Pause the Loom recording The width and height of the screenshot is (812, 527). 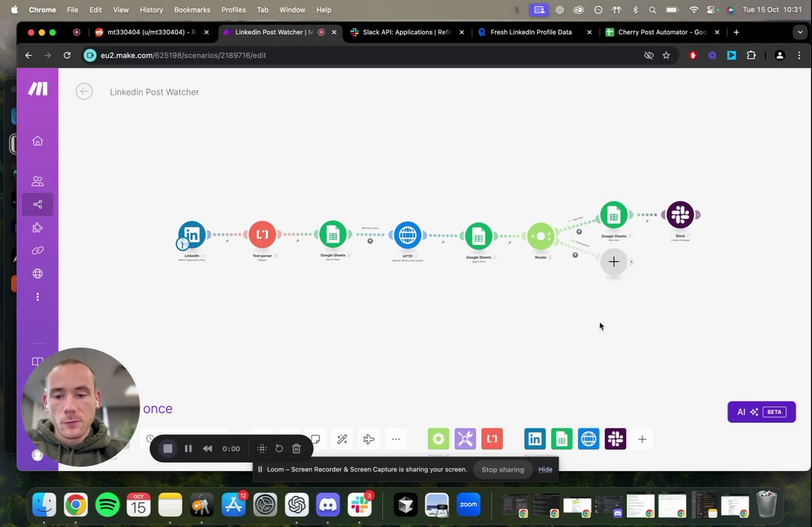click(188, 448)
